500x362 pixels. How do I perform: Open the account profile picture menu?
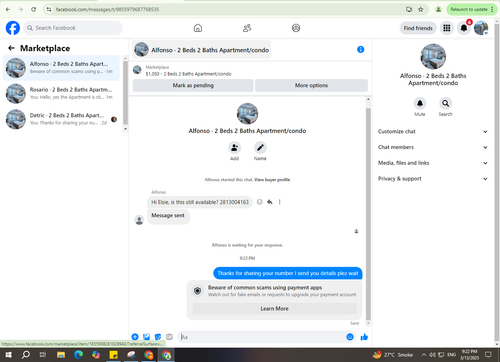click(x=481, y=28)
